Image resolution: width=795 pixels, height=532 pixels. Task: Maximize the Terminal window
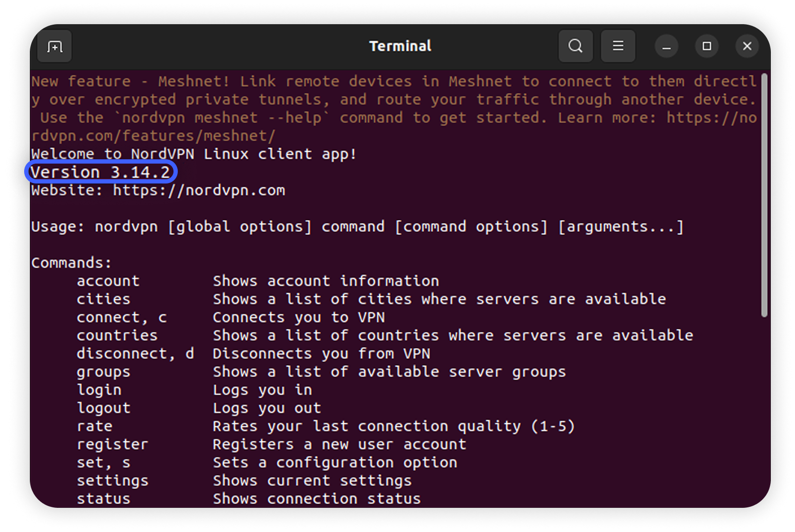tap(706, 46)
